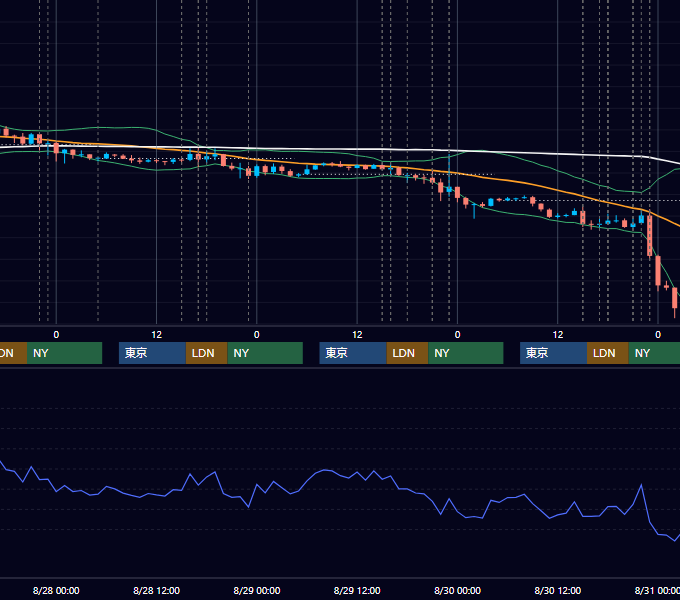The height and width of the screenshot is (600, 680).
Task: Select the LDN session block after 8/28 12:00
Action: tap(206, 353)
